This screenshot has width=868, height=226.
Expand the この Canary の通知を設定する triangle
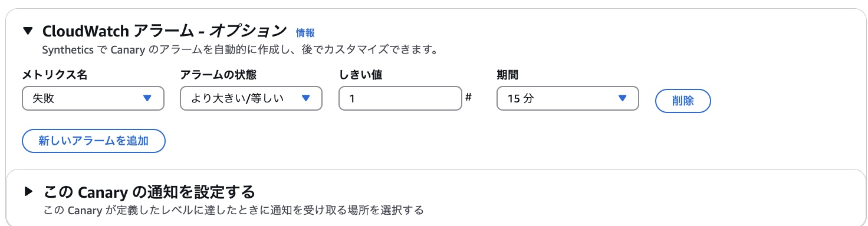[x=28, y=191]
